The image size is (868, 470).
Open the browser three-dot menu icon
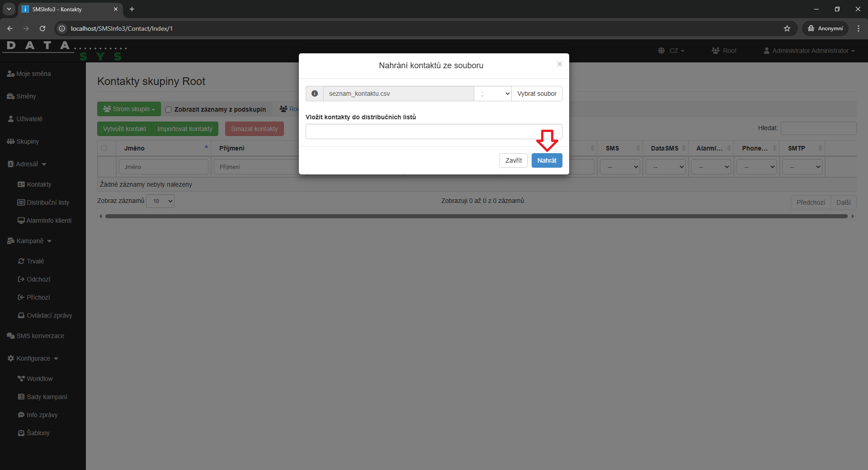858,28
